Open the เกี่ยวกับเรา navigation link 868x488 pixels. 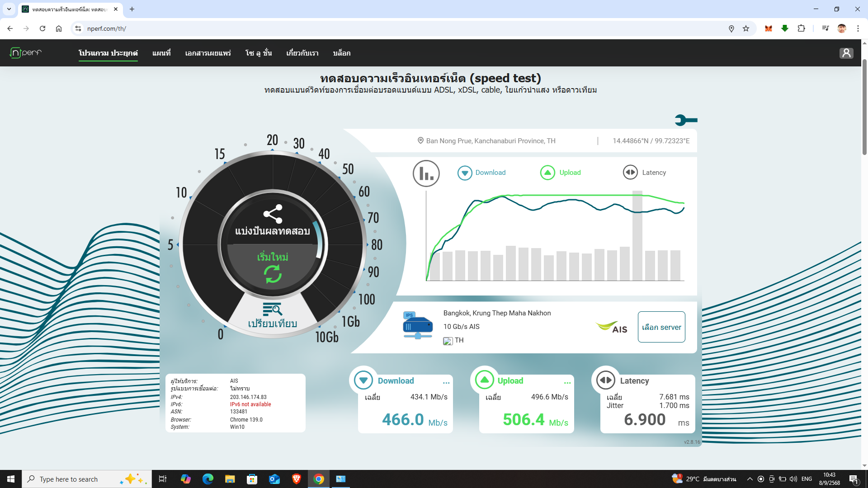click(302, 53)
